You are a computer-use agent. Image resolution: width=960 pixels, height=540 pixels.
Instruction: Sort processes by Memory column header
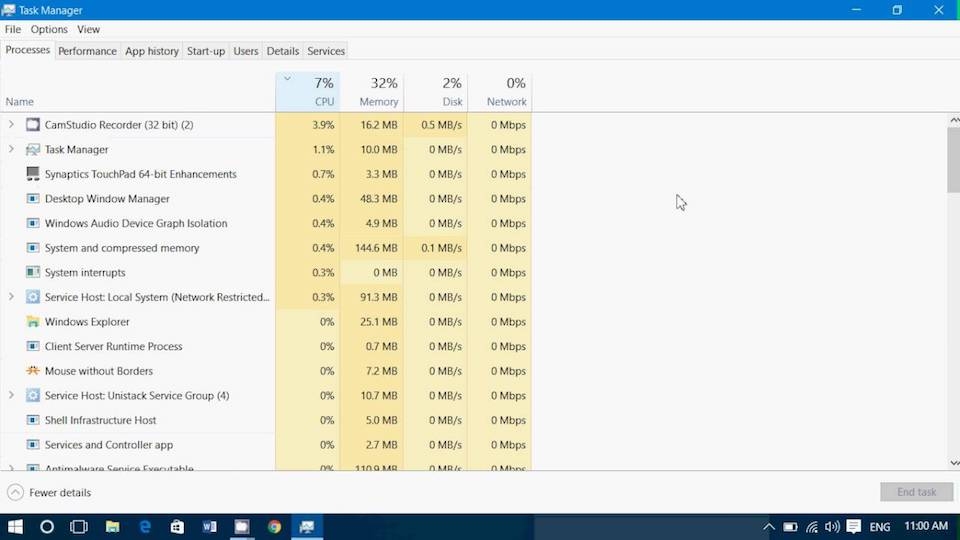[x=372, y=92]
